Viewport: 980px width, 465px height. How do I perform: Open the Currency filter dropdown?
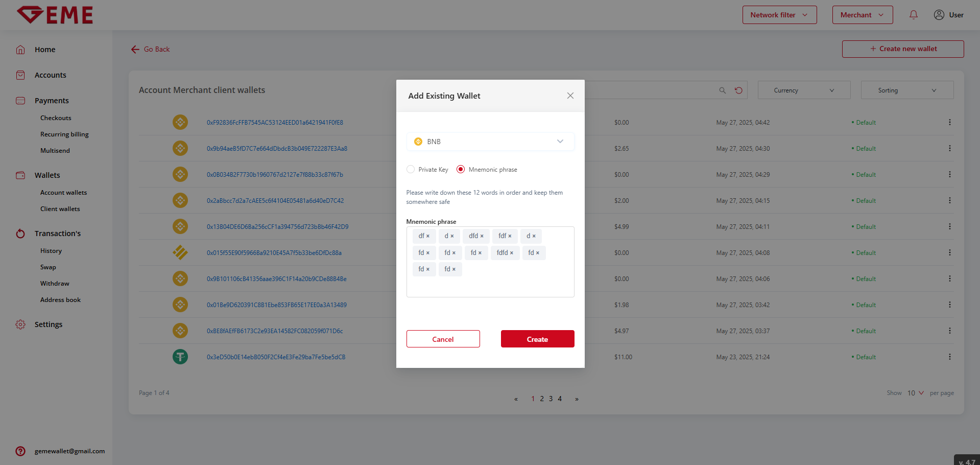[x=803, y=90]
